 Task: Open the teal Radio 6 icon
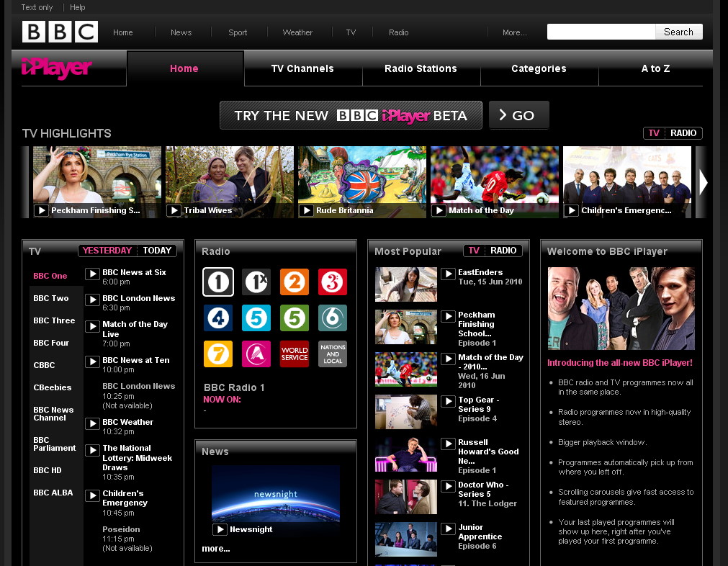(x=333, y=318)
